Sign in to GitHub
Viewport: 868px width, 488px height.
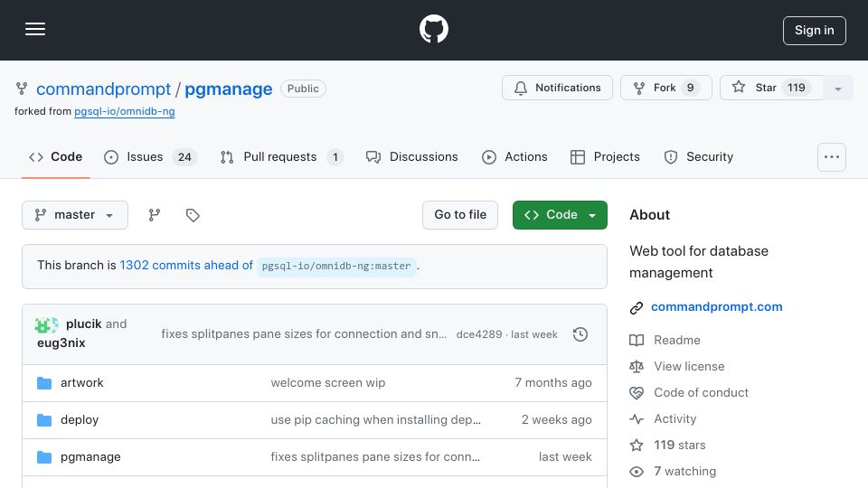[x=814, y=31]
